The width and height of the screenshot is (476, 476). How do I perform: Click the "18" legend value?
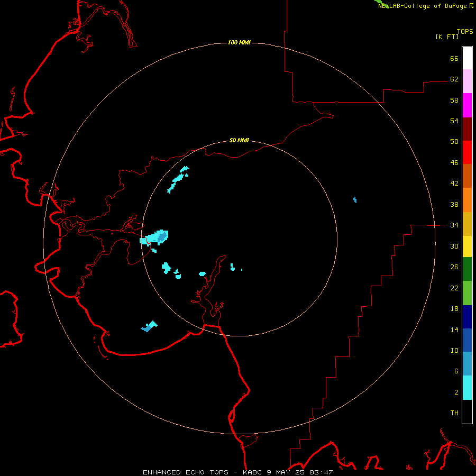point(454,309)
